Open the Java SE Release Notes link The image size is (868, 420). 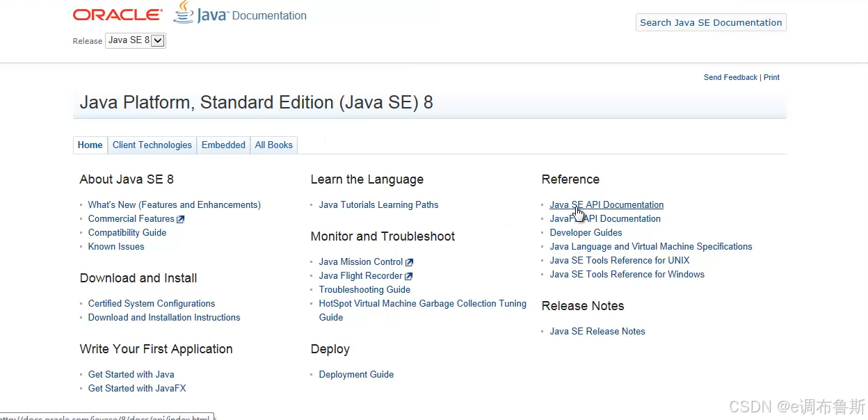(597, 331)
